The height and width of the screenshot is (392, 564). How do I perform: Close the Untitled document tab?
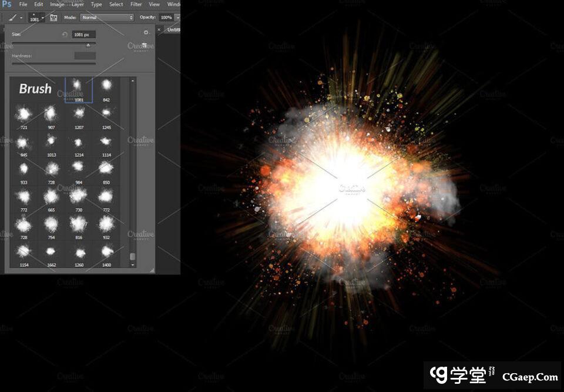[x=159, y=29]
